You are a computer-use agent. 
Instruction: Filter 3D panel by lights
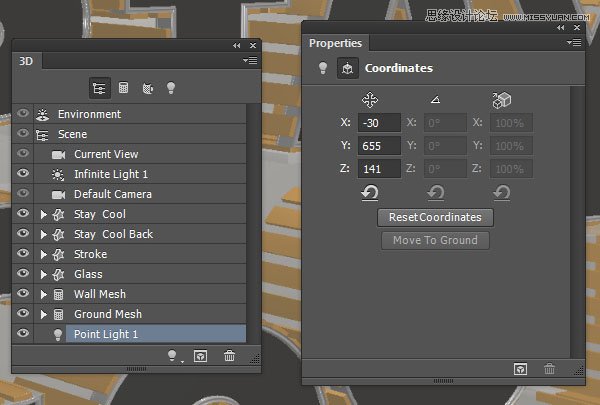click(171, 88)
